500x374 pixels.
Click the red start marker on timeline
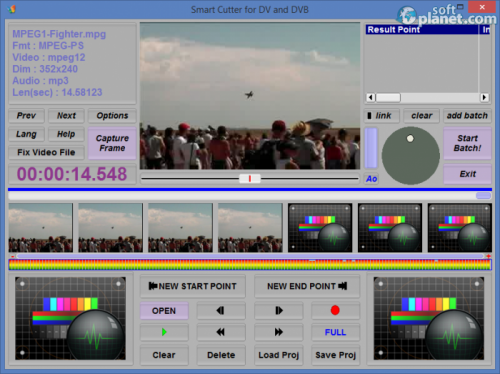(x=13, y=257)
